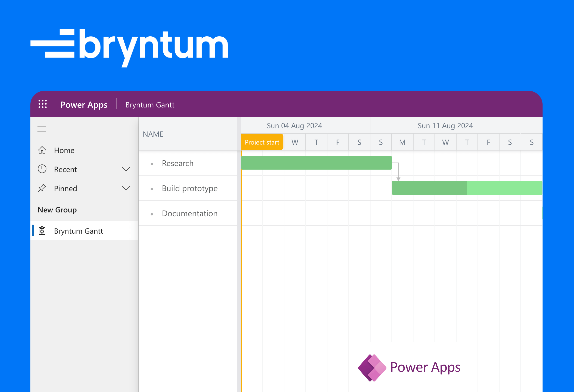Screen dimensions: 574x392
Task: Open Recent in sidebar
Action: click(x=84, y=169)
